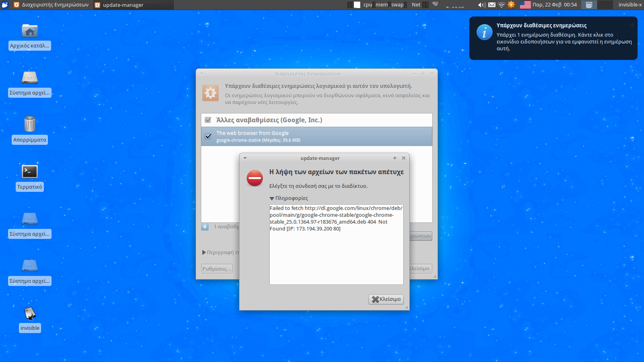Uncheck the Άλλες αναβαθμίσεις (Google, Inc.) checkbox
Image resolution: width=644 pixels, height=362 pixels.
click(x=208, y=120)
